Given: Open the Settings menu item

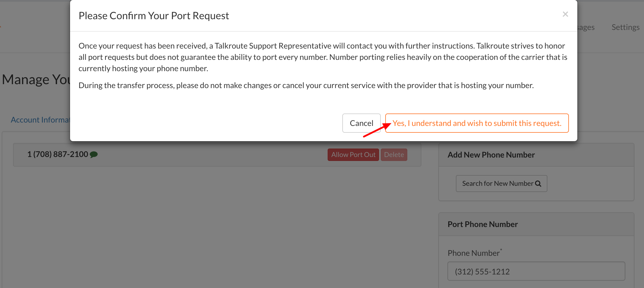Looking at the screenshot, I should [x=625, y=27].
